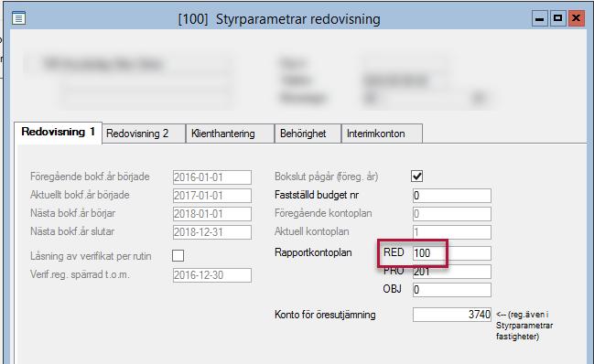
Task: Click the Konto för öresutjämning label
Action: point(325,315)
